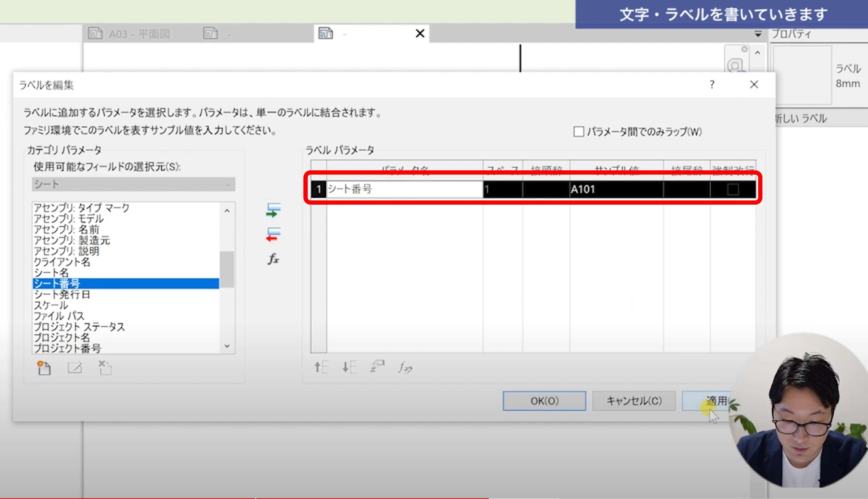The height and width of the screenshot is (499, 868).
Task: Click the delete parameter icon below list
Action: point(105,368)
